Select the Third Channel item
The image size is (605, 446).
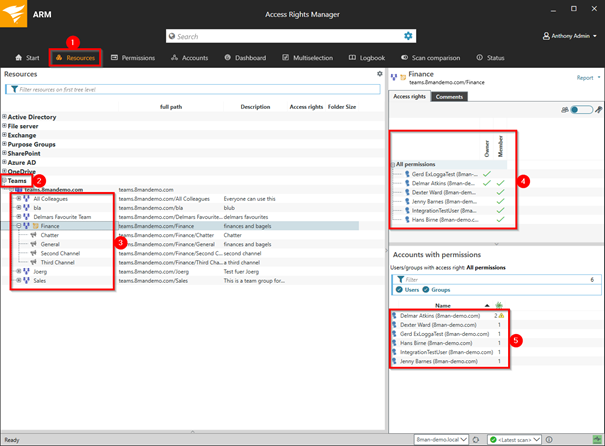point(57,262)
